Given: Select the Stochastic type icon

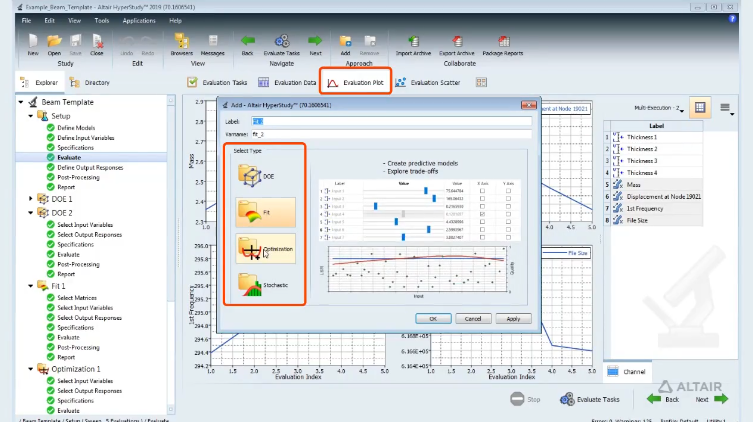Looking at the screenshot, I should pos(250,285).
